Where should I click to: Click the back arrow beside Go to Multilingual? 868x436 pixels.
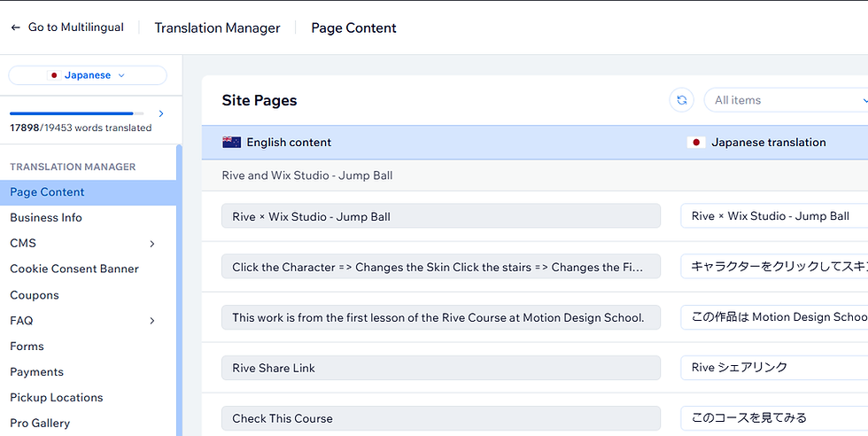coord(16,27)
